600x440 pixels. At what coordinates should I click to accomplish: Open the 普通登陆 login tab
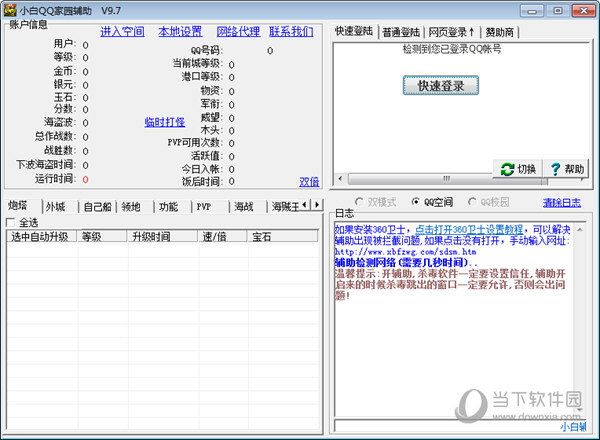401,32
